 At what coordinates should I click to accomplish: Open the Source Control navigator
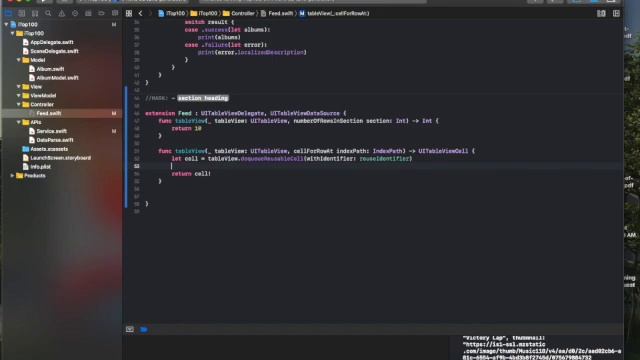21,13
